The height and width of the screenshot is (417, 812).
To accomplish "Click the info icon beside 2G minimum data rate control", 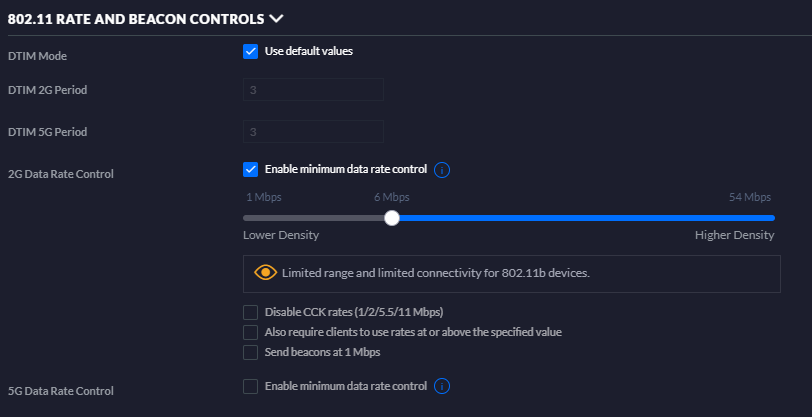I will tap(442, 170).
